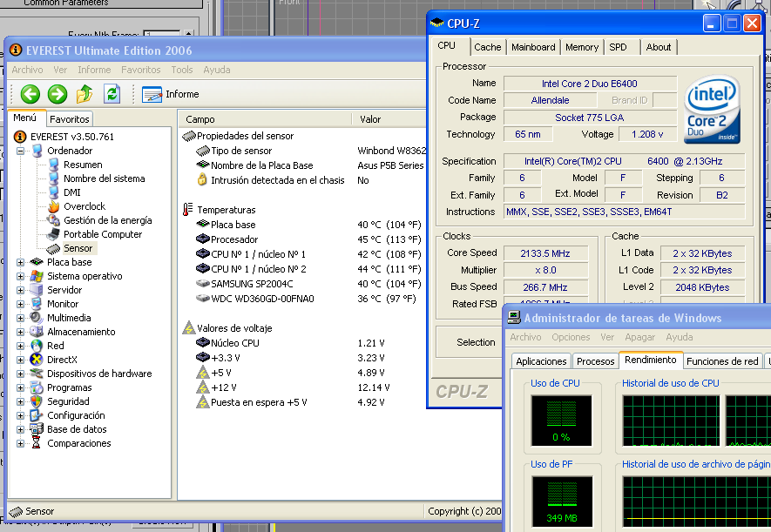Click the Comparaciones hourglass icon
Screen dimensions: 771x532
tap(37, 443)
